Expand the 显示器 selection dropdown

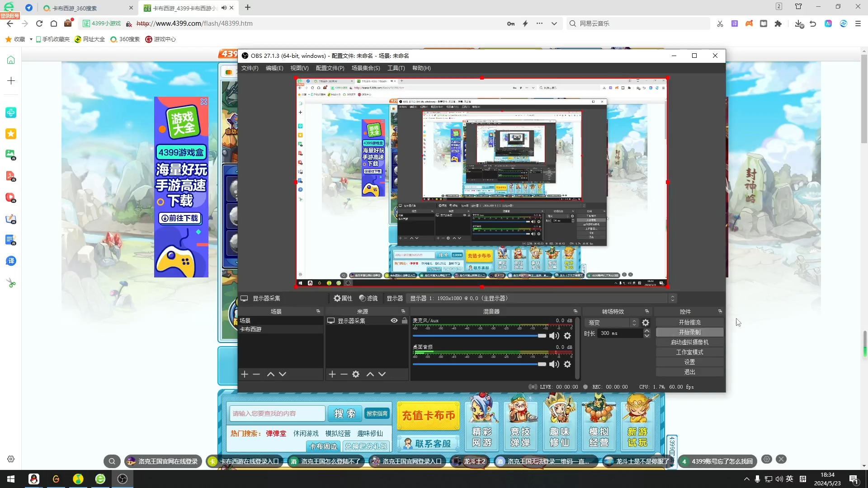pos(673,298)
